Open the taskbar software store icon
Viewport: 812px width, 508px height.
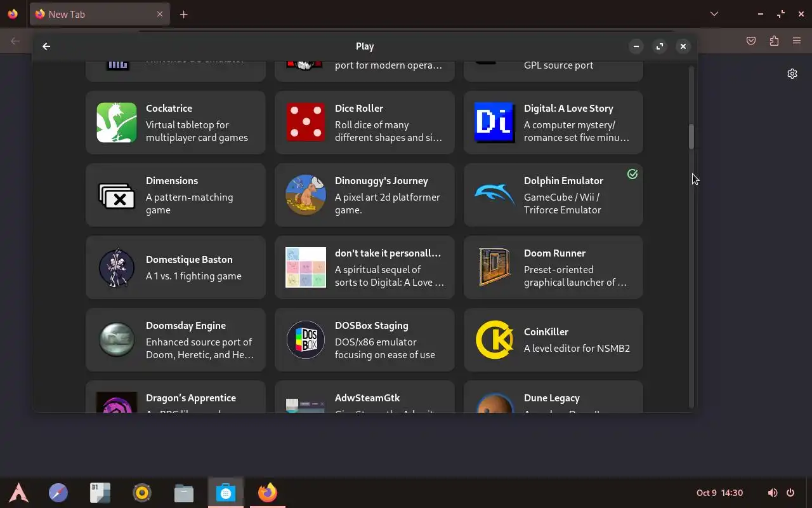click(226, 493)
